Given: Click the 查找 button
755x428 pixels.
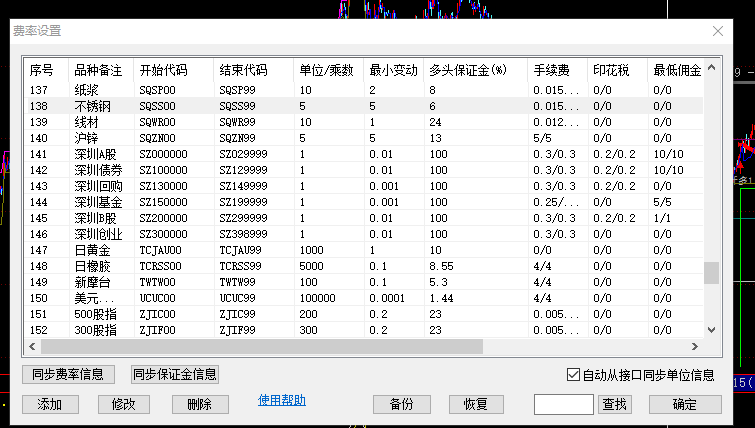Looking at the screenshot, I should [x=614, y=404].
